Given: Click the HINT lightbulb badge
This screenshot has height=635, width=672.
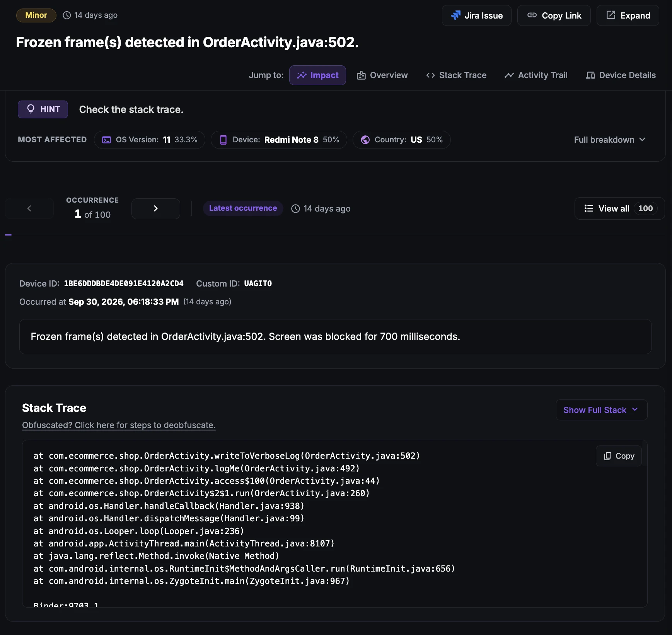Looking at the screenshot, I should coord(43,109).
